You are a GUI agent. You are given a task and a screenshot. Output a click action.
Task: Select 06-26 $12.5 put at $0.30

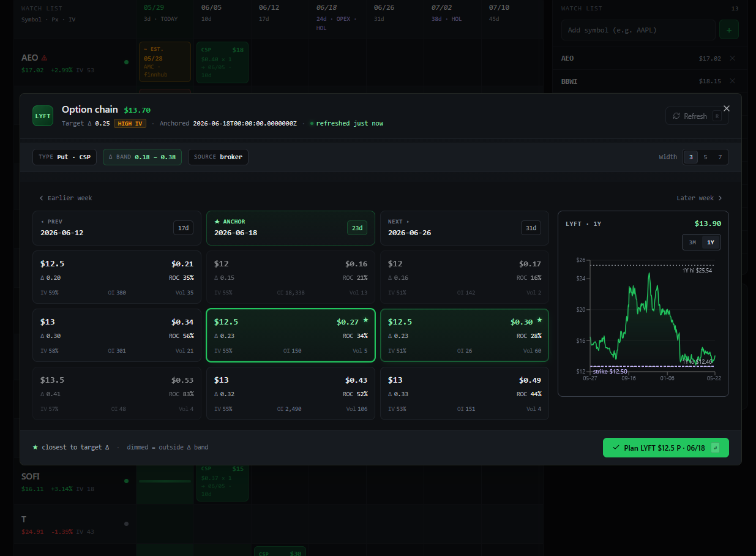coord(465,335)
